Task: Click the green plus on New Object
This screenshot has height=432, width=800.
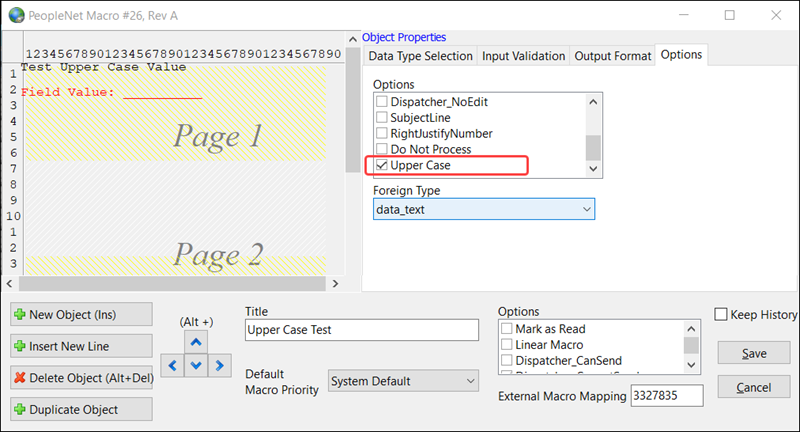Action: (x=20, y=315)
